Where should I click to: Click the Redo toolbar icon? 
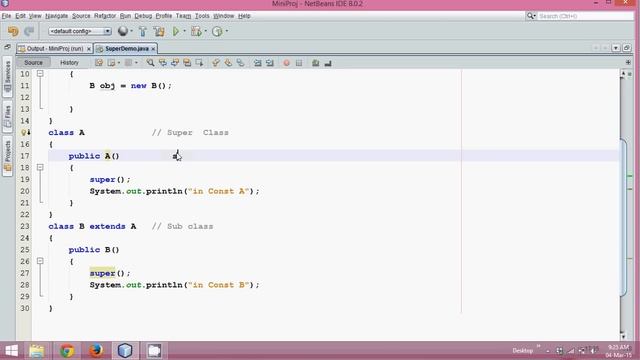[x=29, y=31]
